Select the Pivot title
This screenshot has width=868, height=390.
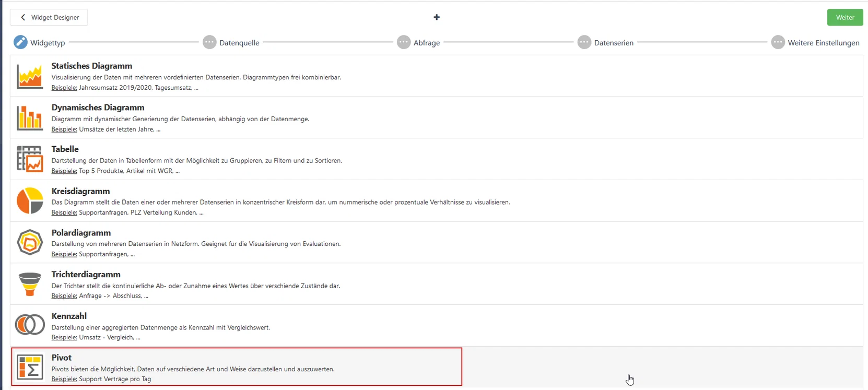[x=62, y=358]
